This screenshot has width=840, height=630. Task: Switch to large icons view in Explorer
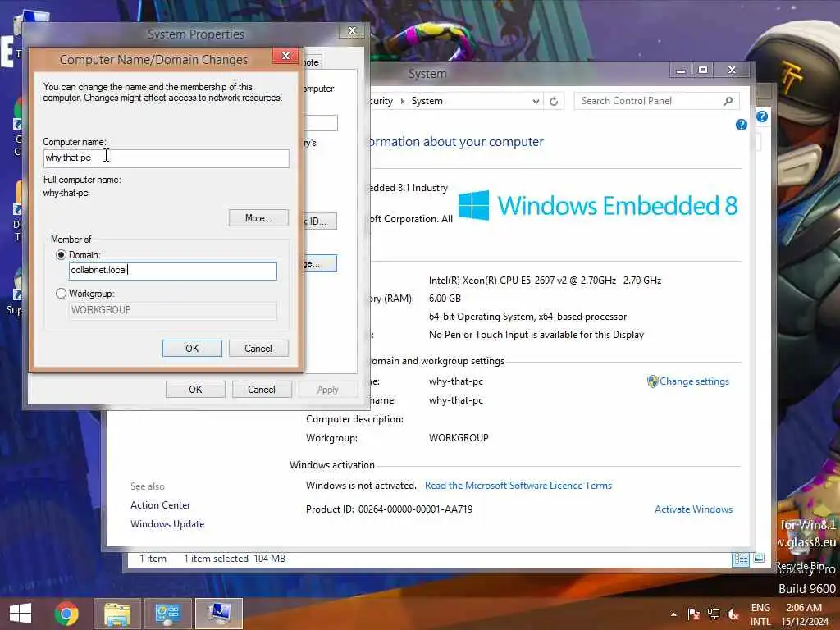click(759, 559)
